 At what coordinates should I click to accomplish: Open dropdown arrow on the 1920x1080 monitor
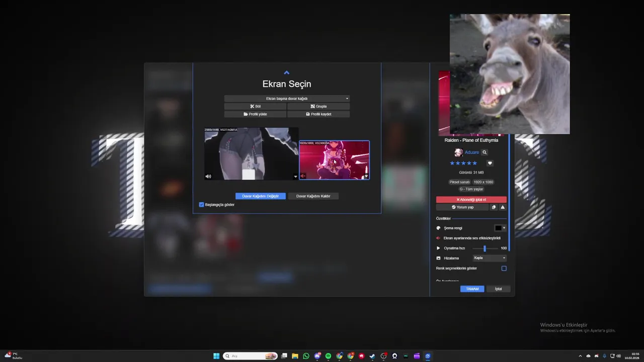click(x=366, y=176)
